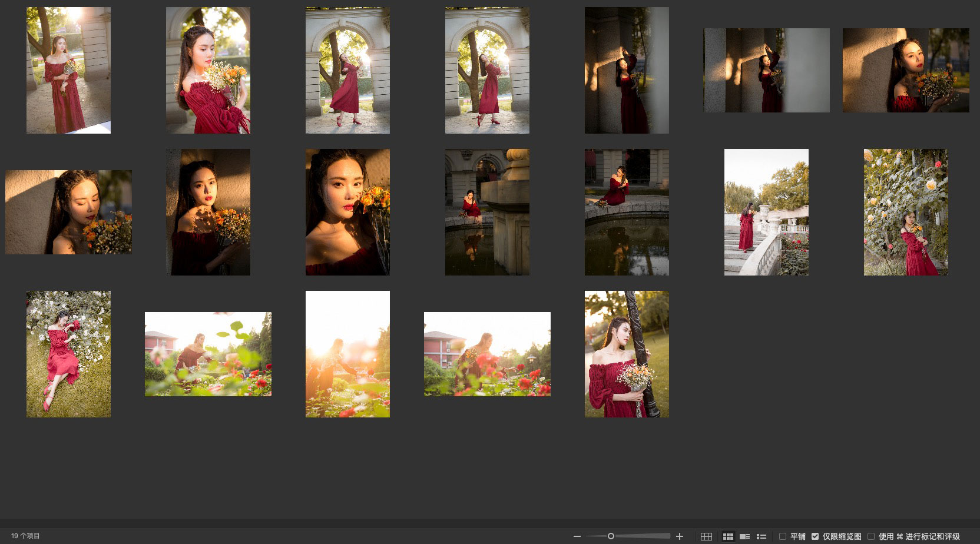Image resolution: width=980 pixels, height=544 pixels.
Task: Click the grid lock icon in bottom bar
Action: click(x=706, y=536)
